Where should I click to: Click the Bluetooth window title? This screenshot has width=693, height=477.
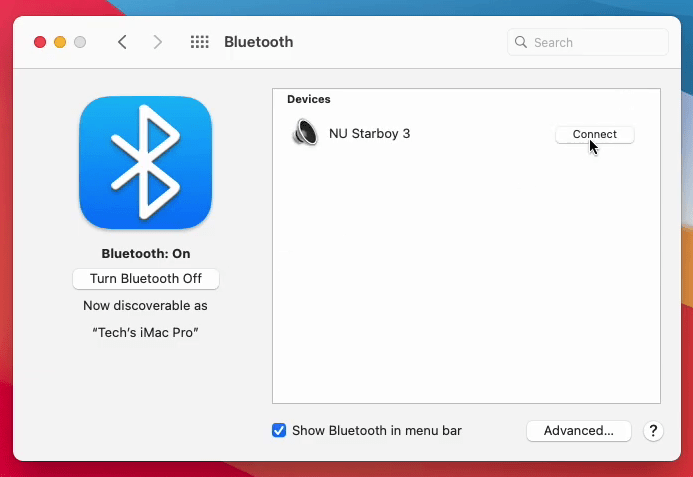[x=259, y=42]
